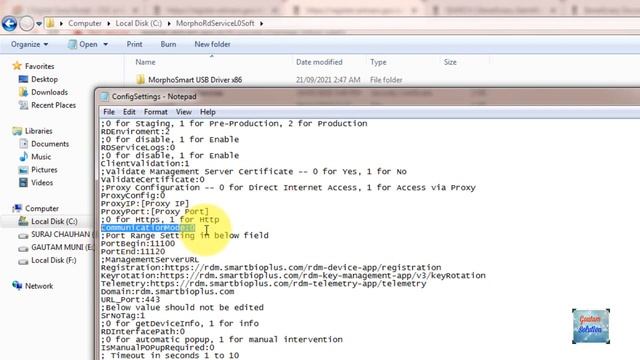The image size is (640, 360).
Task: Open the View menu in Notepad
Action: [x=184, y=112]
